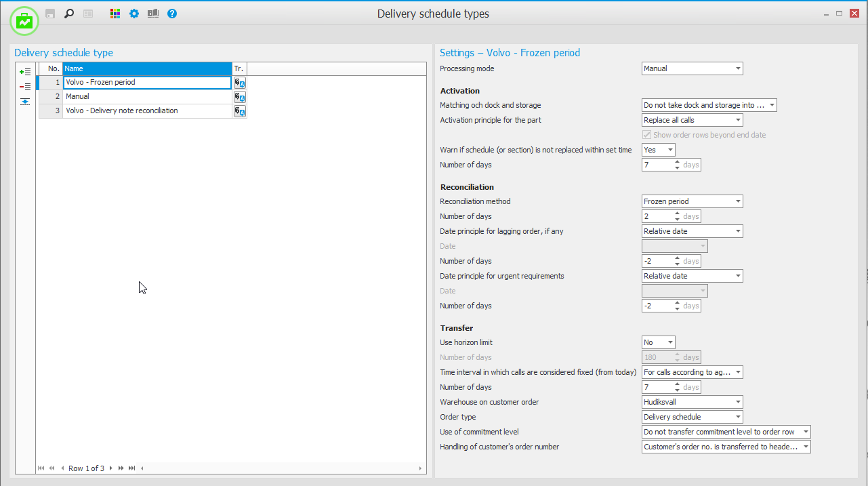Select the Volvo - Delivery note reconciliation row
This screenshot has width=868, height=486.
click(x=147, y=111)
